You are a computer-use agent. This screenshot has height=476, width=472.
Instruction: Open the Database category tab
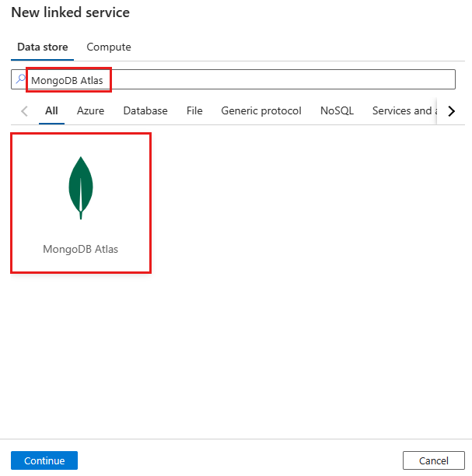(x=145, y=110)
